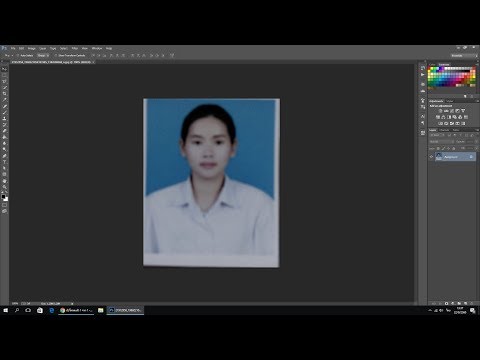This screenshot has width=480, height=360.
Task: Select the Rectangular Marquee tool
Action: tap(4, 75)
